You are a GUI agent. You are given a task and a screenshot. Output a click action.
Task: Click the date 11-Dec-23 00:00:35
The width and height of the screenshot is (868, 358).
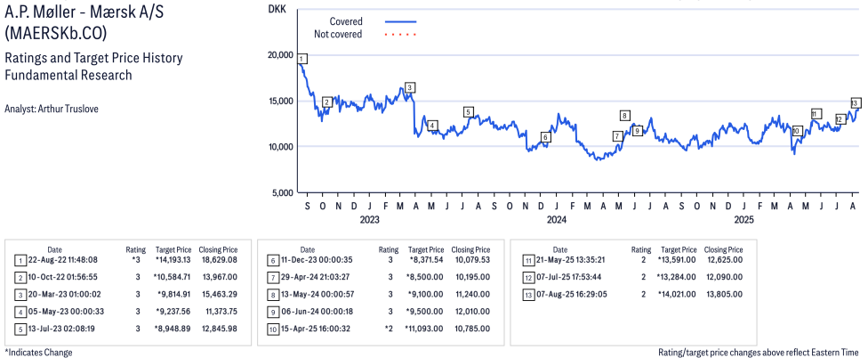pos(315,260)
